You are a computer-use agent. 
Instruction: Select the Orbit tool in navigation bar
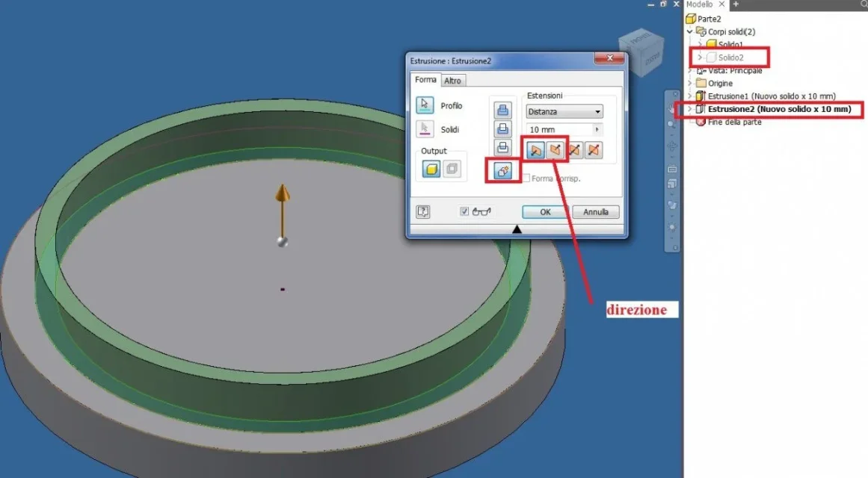pyautogui.click(x=672, y=146)
